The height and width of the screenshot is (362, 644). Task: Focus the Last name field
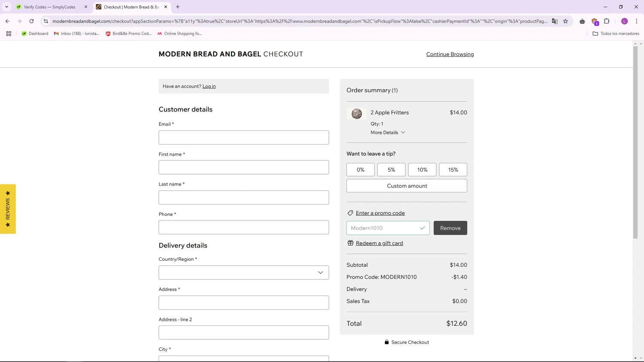[x=244, y=197]
